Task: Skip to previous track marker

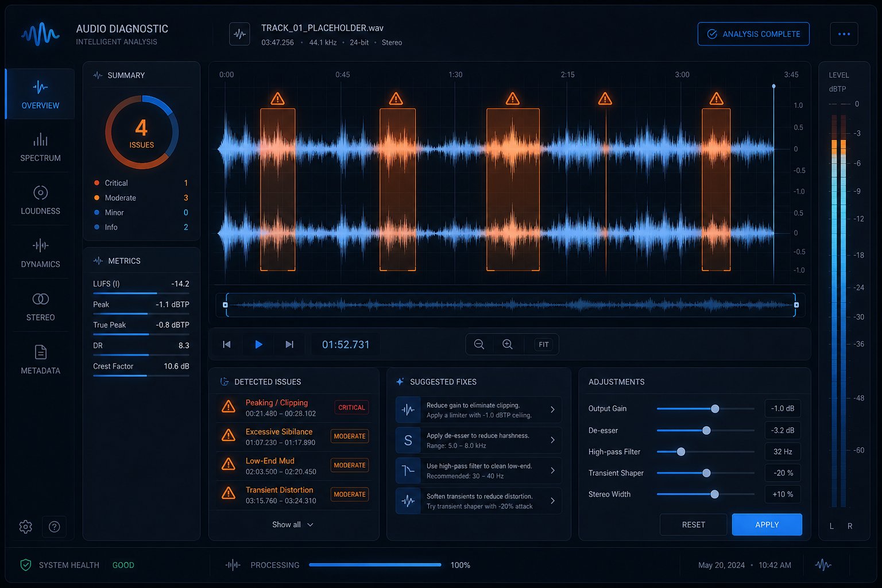Action: (227, 345)
